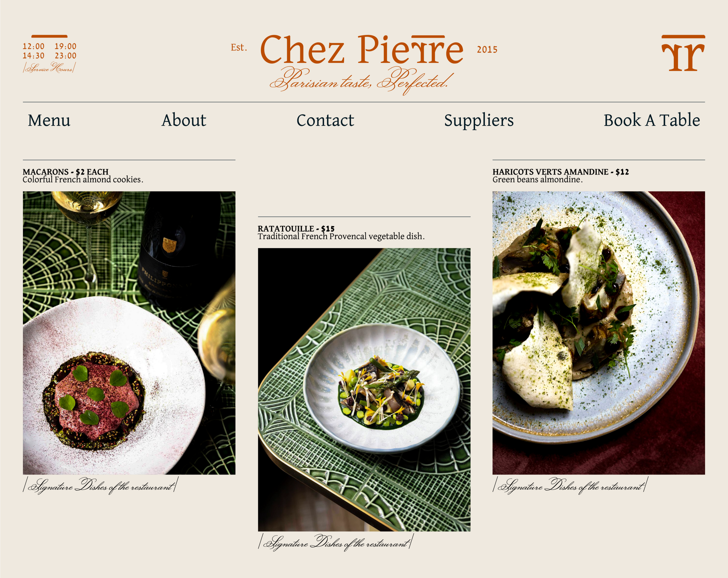Click the 12:00 14:30 lunch hours
This screenshot has width=728, height=578.
pos(33,51)
